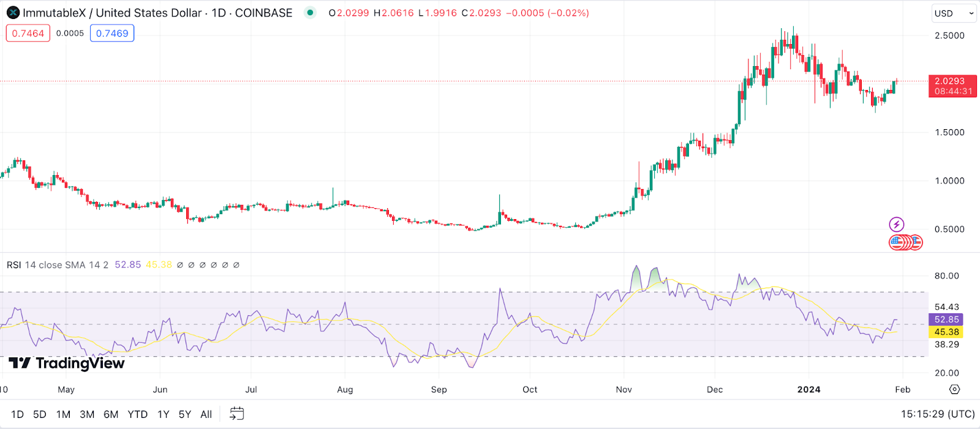Click the red sell price 0.7464 button

[x=28, y=33]
